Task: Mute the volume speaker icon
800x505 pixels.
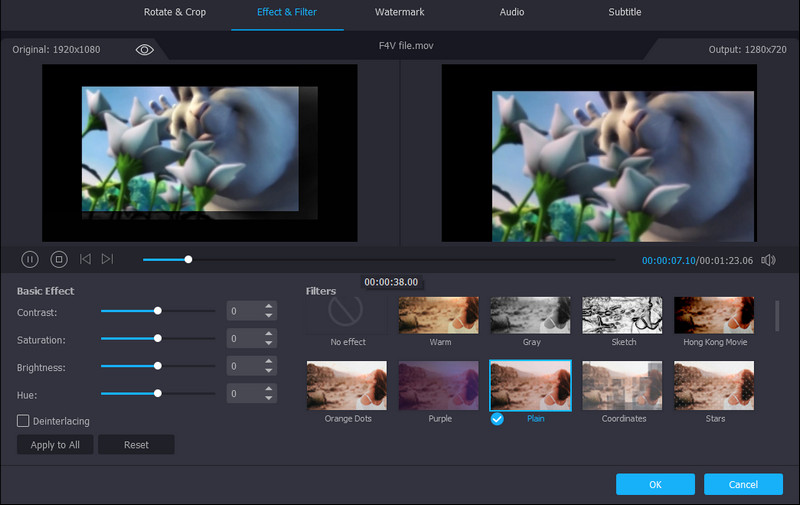Action: (x=768, y=260)
